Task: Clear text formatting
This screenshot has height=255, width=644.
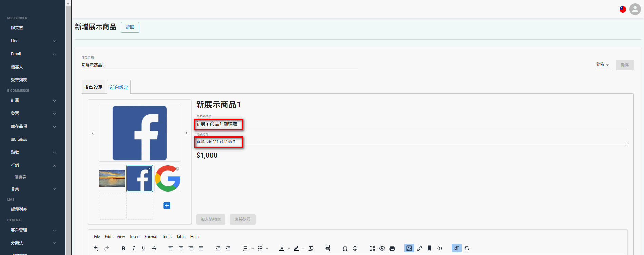Action: (311, 248)
